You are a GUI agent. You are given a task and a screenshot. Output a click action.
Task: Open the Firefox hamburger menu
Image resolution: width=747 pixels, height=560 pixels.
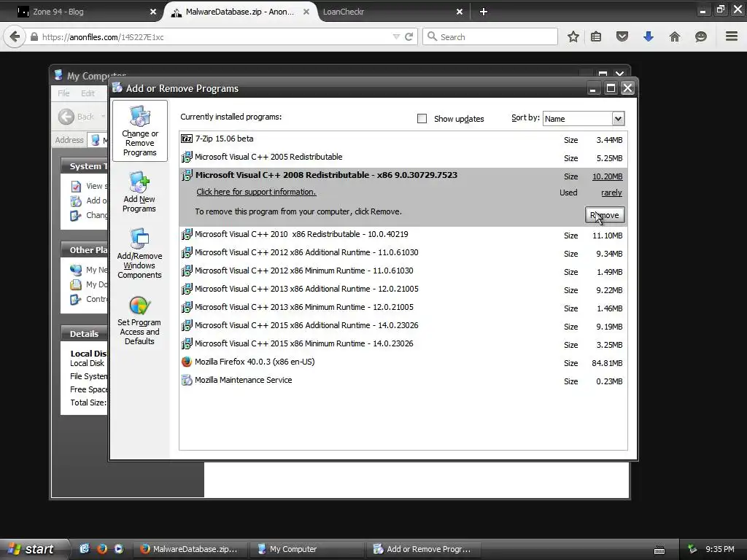732,36
